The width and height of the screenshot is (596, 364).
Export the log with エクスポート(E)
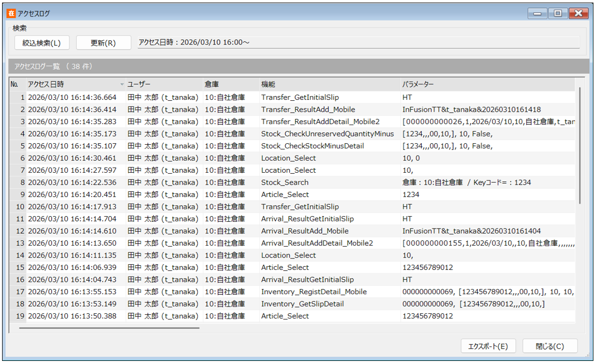(x=488, y=346)
